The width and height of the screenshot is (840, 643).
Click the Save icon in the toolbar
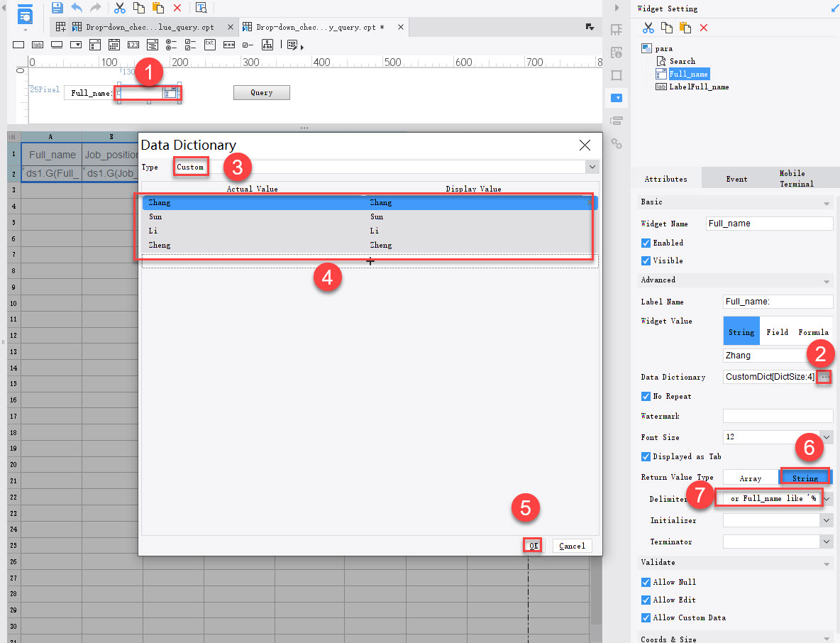(x=57, y=8)
